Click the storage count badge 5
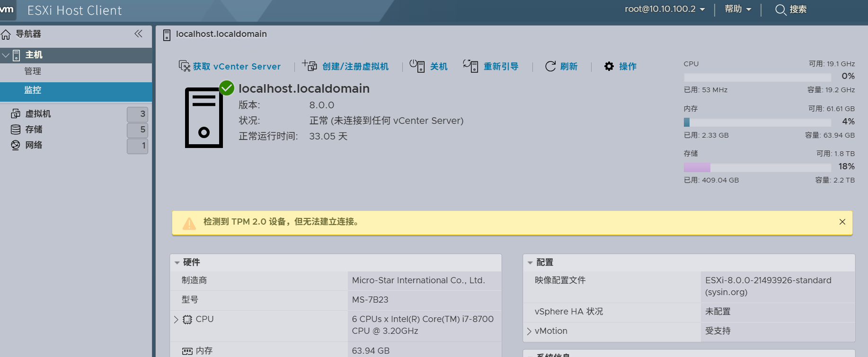Screen dimensions: 868x357 (138, 130)
